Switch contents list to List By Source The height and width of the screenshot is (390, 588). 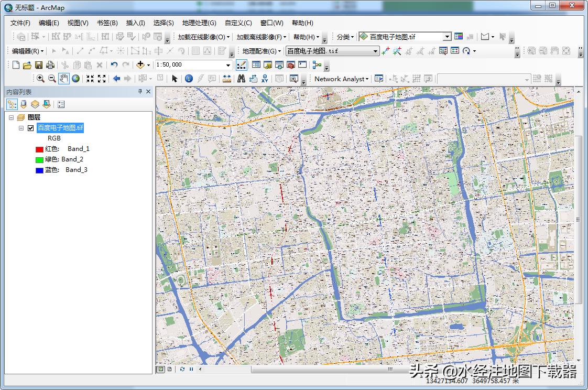point(24,104)
